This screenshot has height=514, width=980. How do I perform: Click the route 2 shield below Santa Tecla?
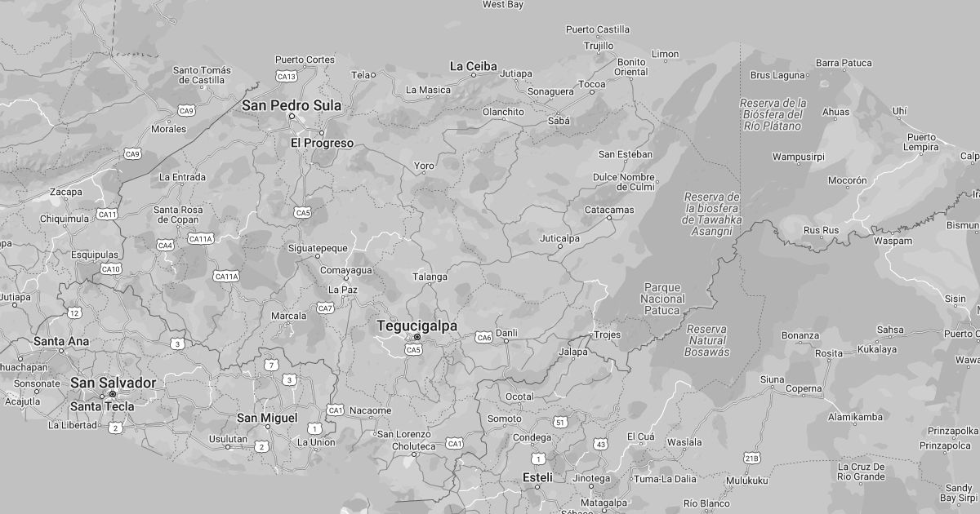coord(115,428)
